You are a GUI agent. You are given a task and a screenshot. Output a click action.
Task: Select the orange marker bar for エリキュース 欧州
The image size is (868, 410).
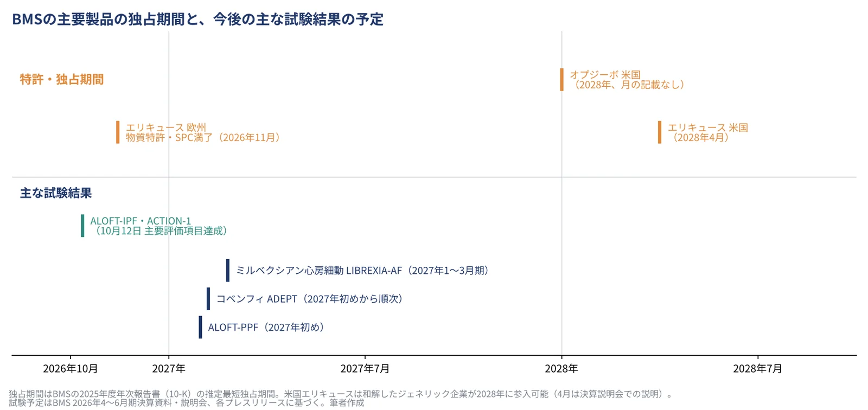point(118,132)
